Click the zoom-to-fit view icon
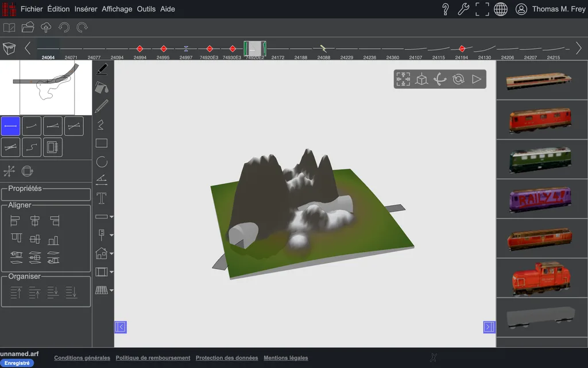588x368 pixels. pyautogui.click(x=403, y=79)
